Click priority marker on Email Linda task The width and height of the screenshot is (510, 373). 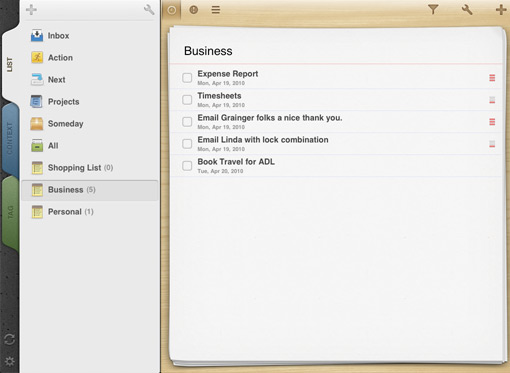492,144
